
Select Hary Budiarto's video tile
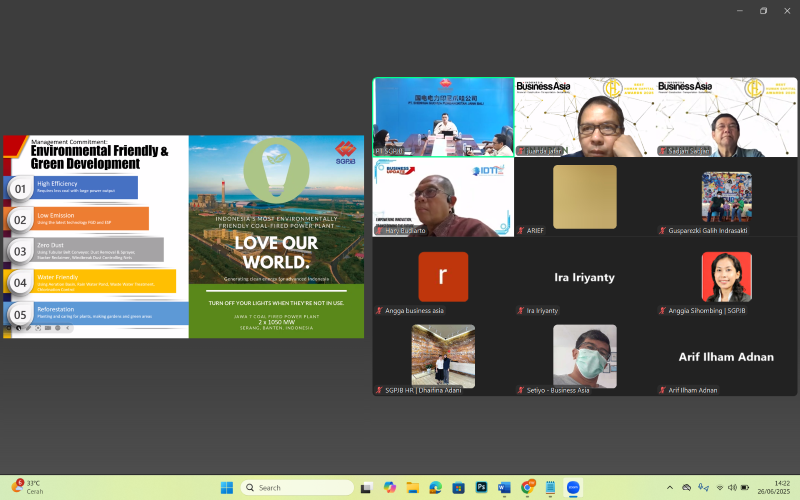pyautogui.click(x=443, y=197)
